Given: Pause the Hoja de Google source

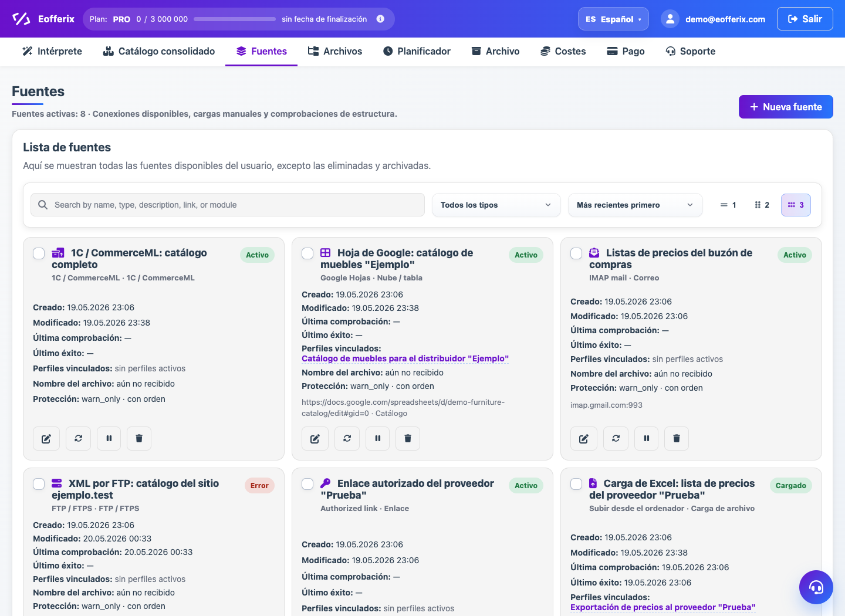Looking at the screenshot, I should click(x=377, y=438).
